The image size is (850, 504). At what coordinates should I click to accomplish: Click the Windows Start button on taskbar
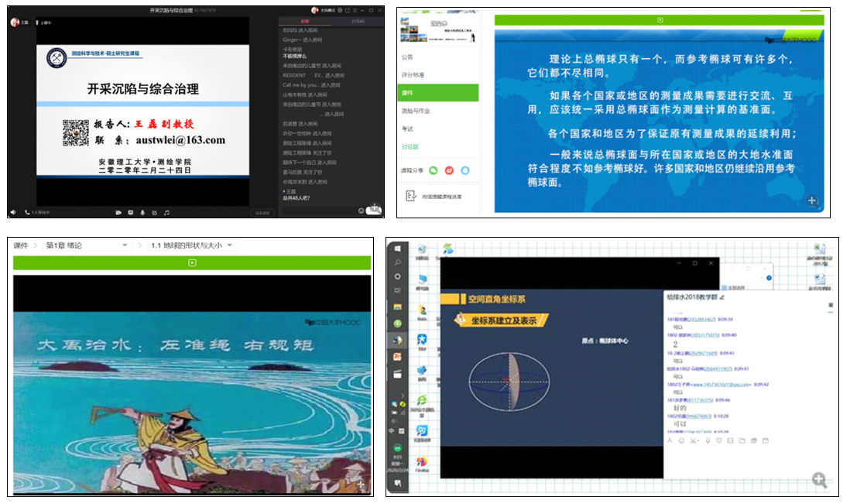click(x=397, y=249)
